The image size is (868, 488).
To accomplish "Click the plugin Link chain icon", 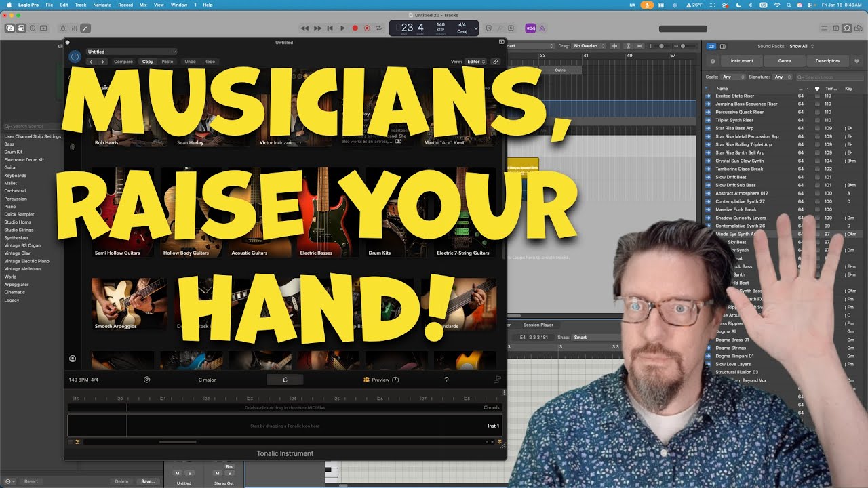I will [x=496, y=62].
